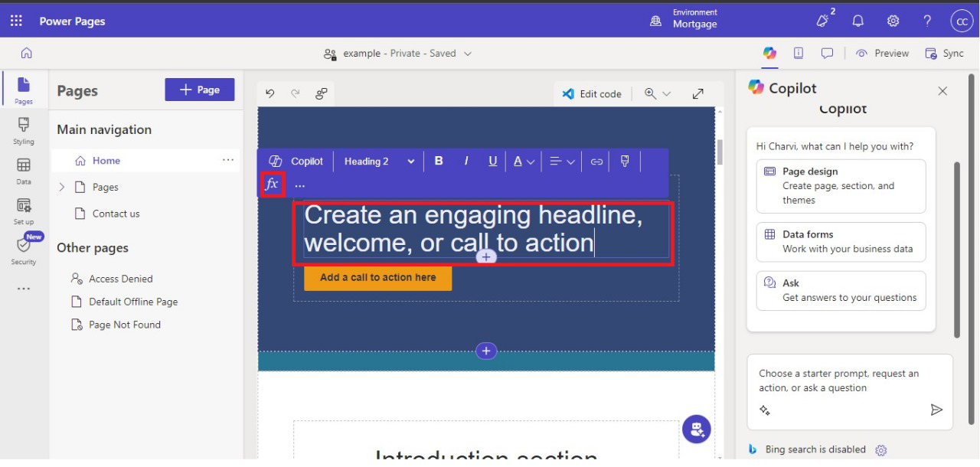Select Access Denied page
The image size is (980, 467).
tap(120, 279)
